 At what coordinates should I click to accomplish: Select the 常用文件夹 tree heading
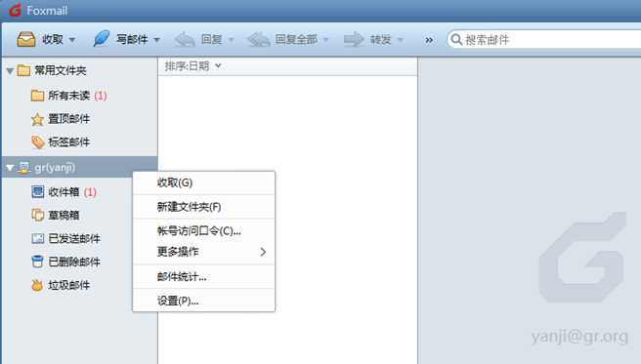point(61,70)
